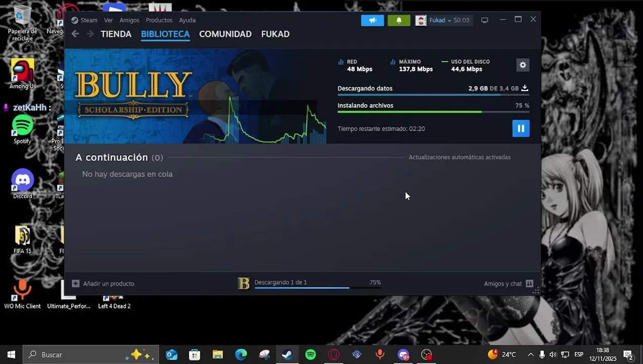Open the Ver menu
The height and width of the screenshot is (364, 643).
(109, 20)
